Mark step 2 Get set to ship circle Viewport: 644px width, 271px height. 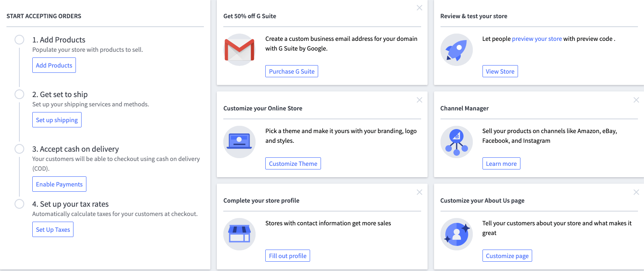pyautogui.click(x=19, y=94)
